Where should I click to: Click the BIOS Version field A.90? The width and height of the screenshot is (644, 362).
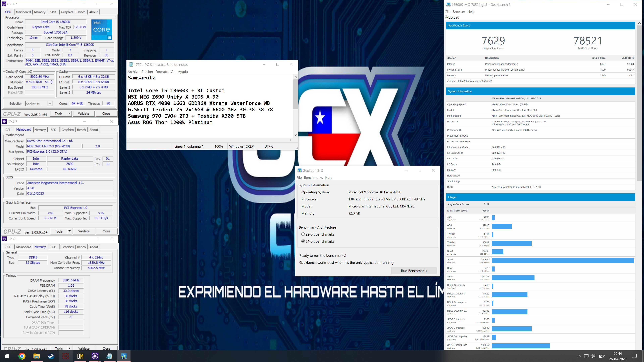pyautogui.click(x=70, y=188)
